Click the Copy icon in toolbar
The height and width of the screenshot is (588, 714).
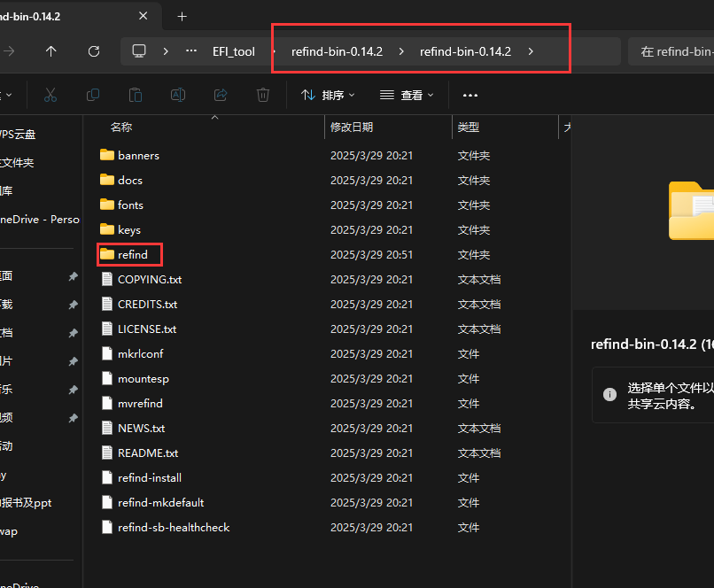coord(93,95)
